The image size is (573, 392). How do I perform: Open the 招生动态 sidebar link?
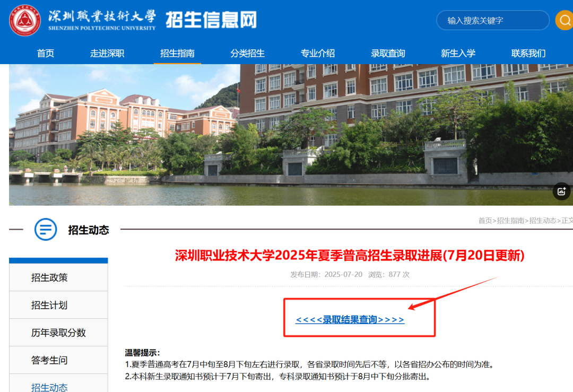(58, 384)
